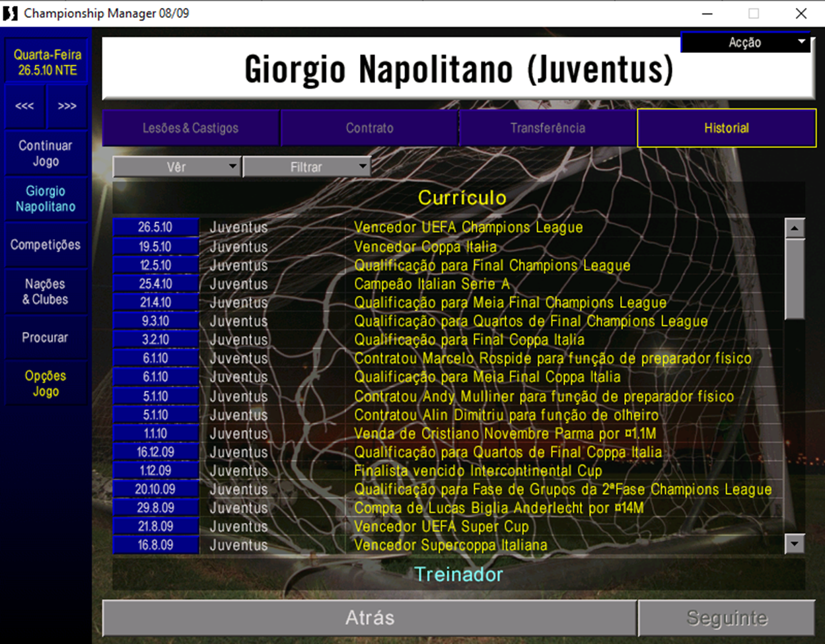Image resolution: width=825 pixels, height=644 pixels.
Task: Click the history list scrollbar thumb
Action: point(794,279)
